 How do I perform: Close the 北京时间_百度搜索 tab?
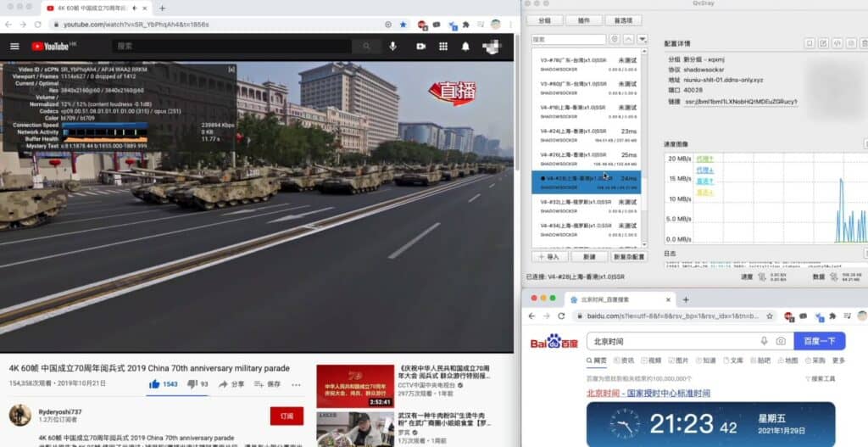(x=668, y=299)
